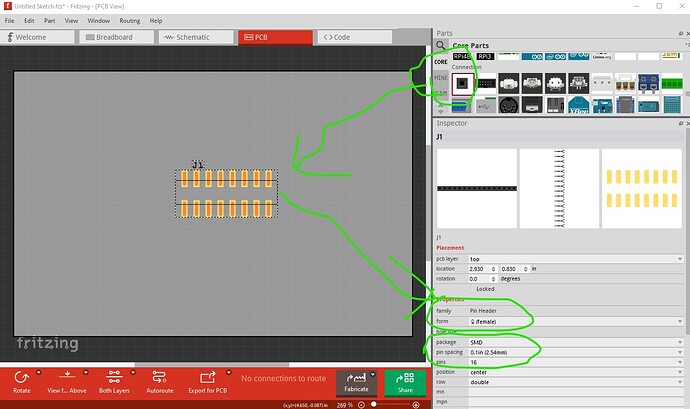Click the Export for PCB icon
The height and width of the screenshot is (409, 690).
click(208, 377)
